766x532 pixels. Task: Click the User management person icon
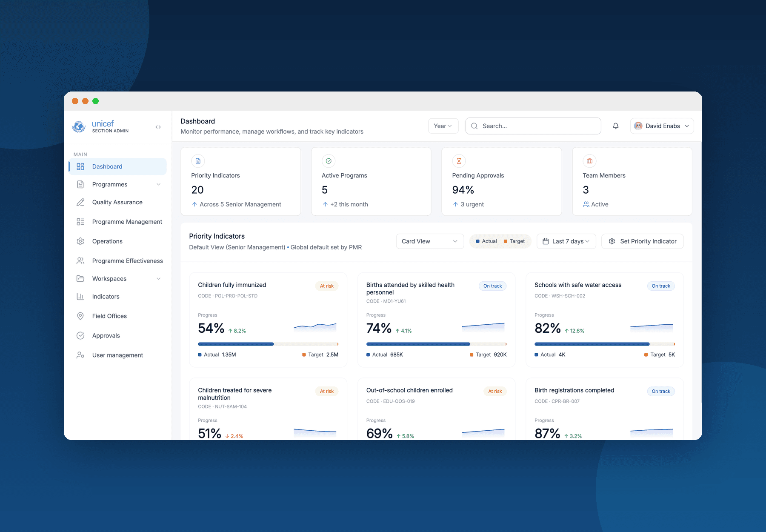click(80, 355)
